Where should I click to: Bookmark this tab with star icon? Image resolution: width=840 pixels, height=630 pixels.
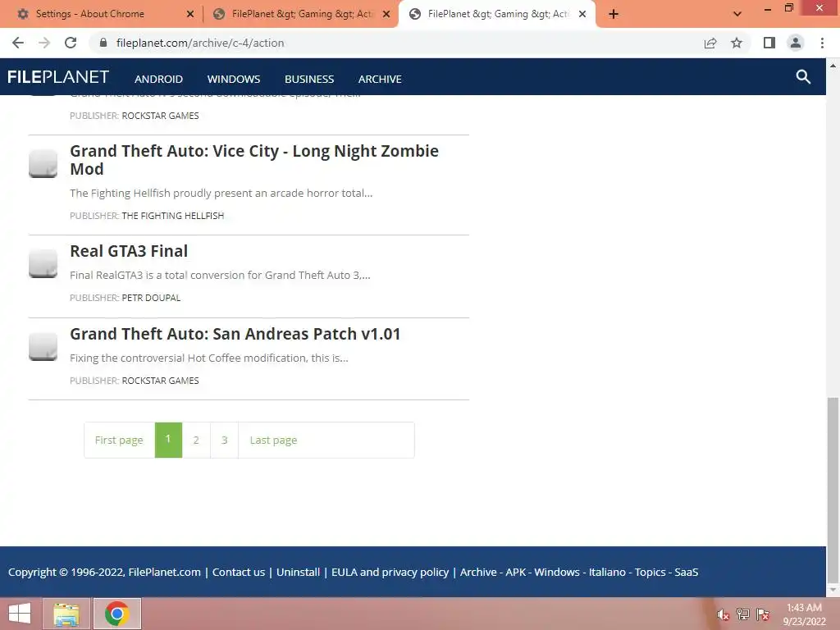tap(737, 43)
